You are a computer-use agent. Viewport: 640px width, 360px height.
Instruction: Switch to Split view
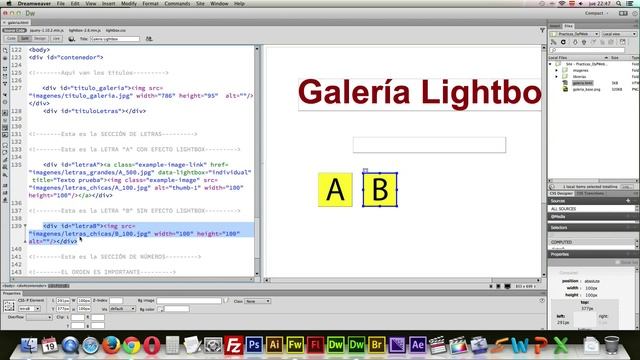click(x=25, y=38)
